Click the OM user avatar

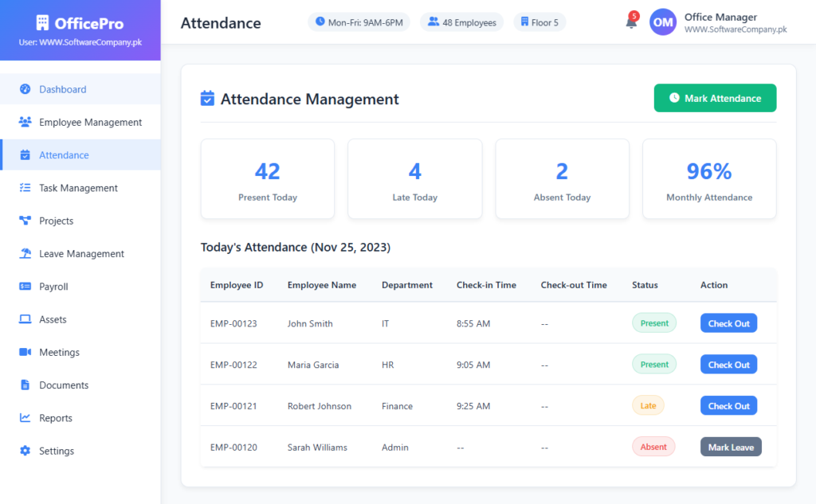663,23
